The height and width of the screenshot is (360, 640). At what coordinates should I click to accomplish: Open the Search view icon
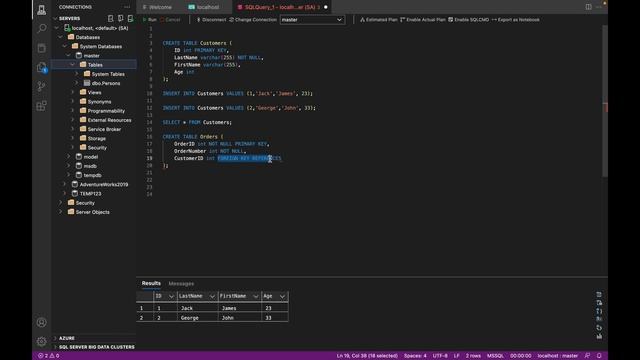click(x=42, y=29)
